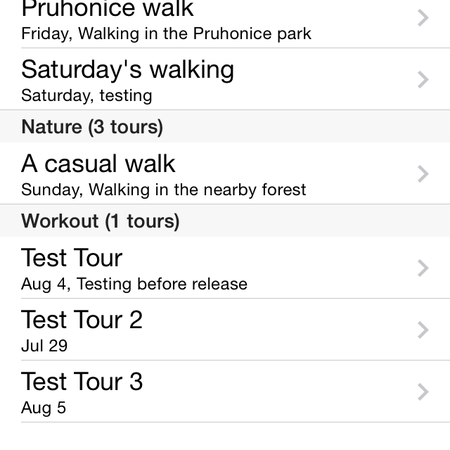Tap the chevron beside Pruhonice walk
Screen dimensions: 450x450
[x=423, y=18]
